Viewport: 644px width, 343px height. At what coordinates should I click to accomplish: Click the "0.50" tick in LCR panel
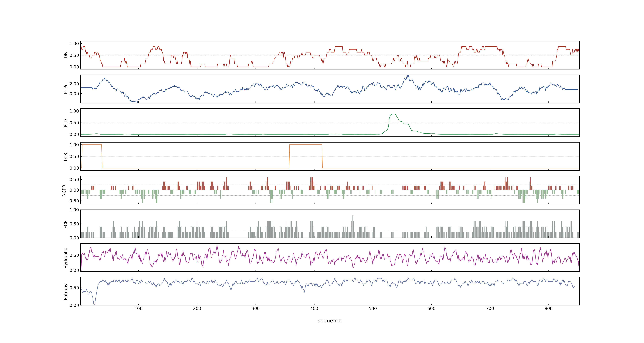[74, 157]
